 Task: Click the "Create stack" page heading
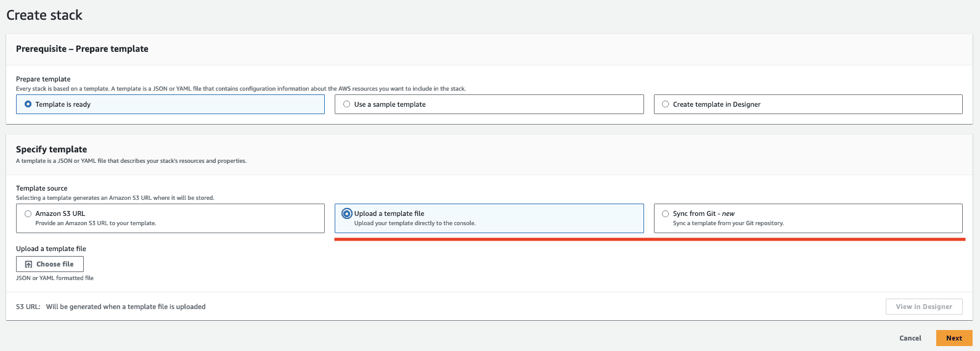44,15
